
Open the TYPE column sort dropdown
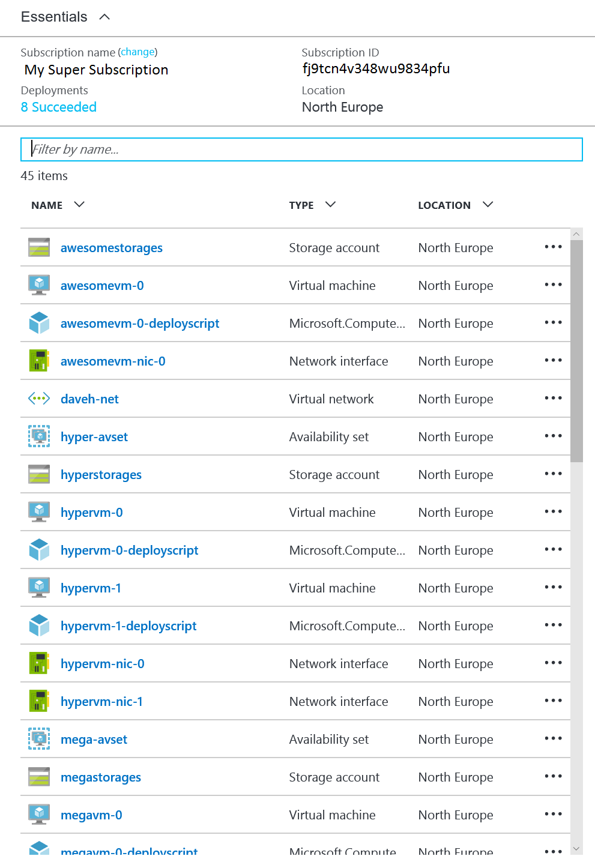[x=330, y=205]
